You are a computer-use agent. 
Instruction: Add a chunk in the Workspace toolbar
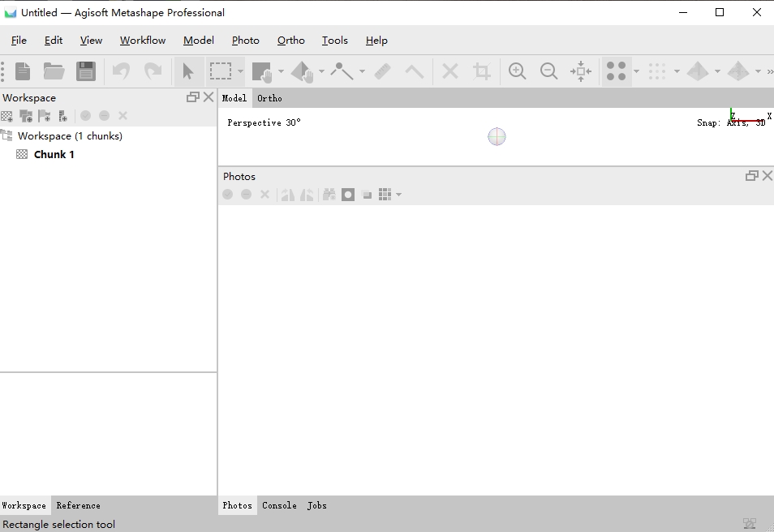point(7,116)
